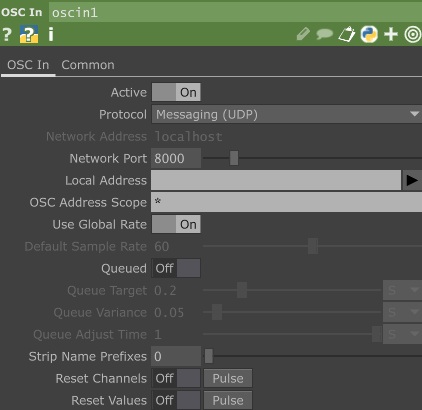Toggle Reset Channels switch on
The image size is (422, 410).
click(x=176, y=378)
